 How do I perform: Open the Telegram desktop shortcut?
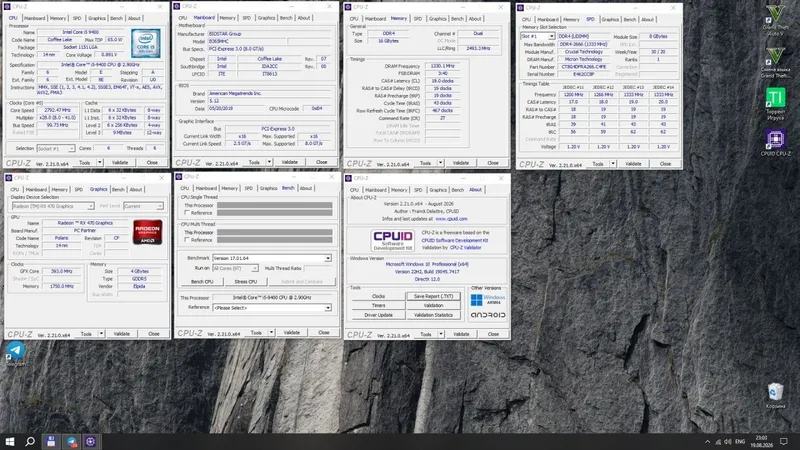[x=15, y=353]
